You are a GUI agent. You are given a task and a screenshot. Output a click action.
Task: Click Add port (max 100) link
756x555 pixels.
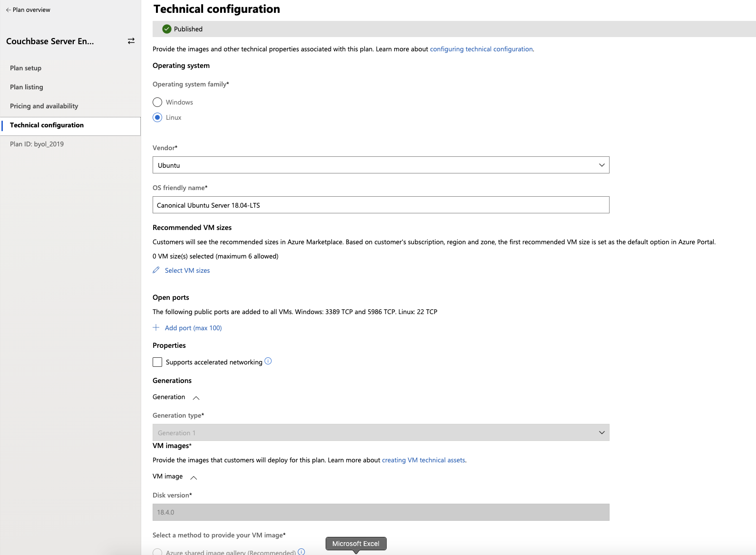pos(194,328)
